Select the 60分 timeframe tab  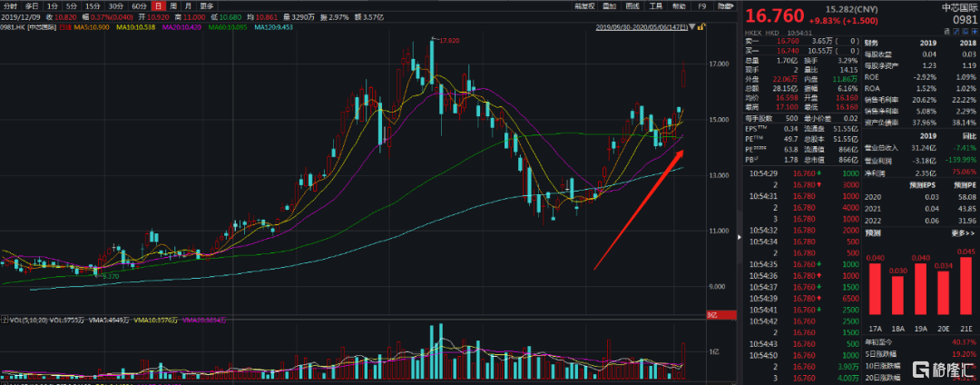click(138, 5)
